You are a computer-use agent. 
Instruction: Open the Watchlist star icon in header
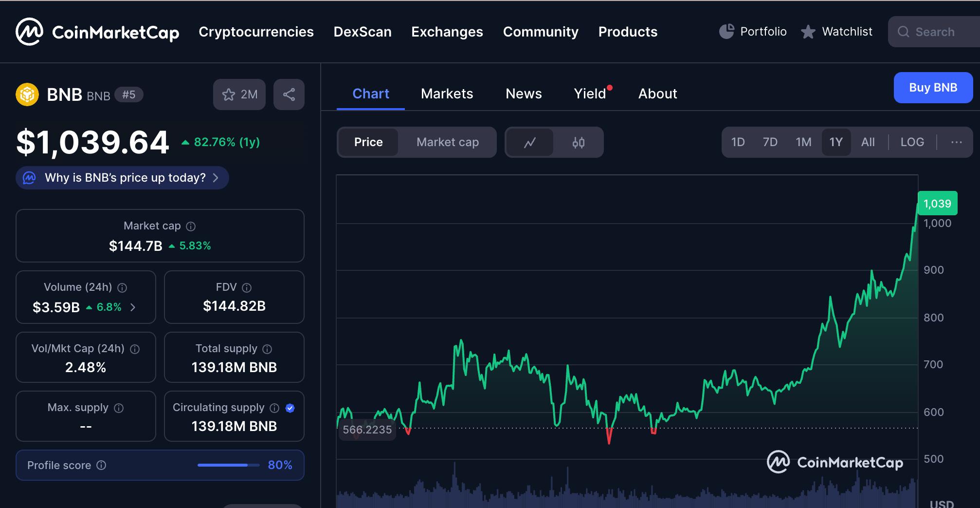pyautogui.click(x=808, y=32)
